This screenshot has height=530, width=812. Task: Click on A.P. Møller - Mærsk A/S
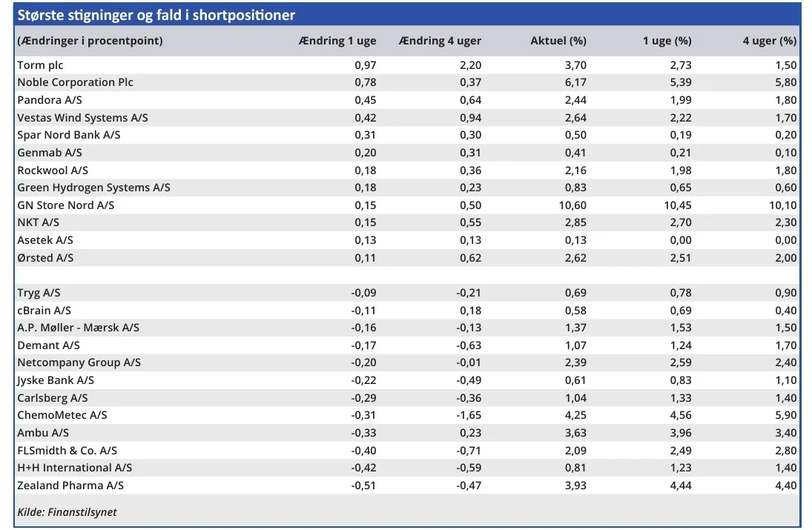tap(78, 328)
